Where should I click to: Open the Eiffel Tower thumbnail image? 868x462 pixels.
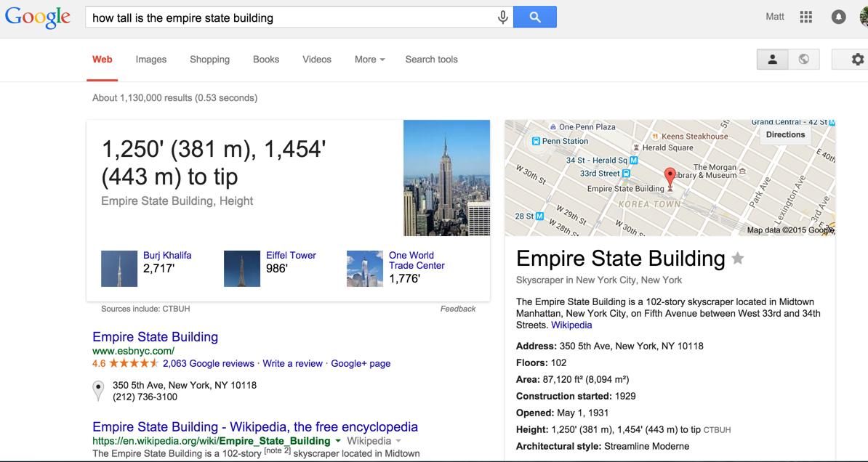(x=242, y=268)
